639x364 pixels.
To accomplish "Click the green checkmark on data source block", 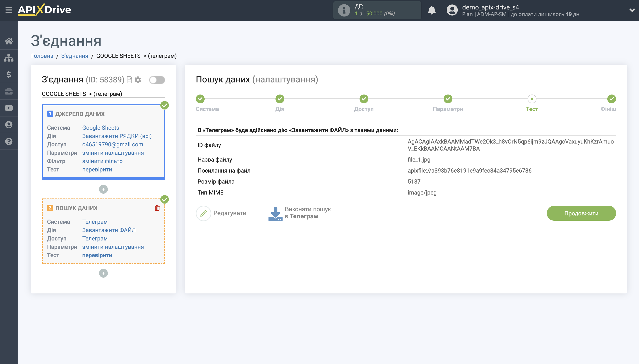I will point(164,106).
